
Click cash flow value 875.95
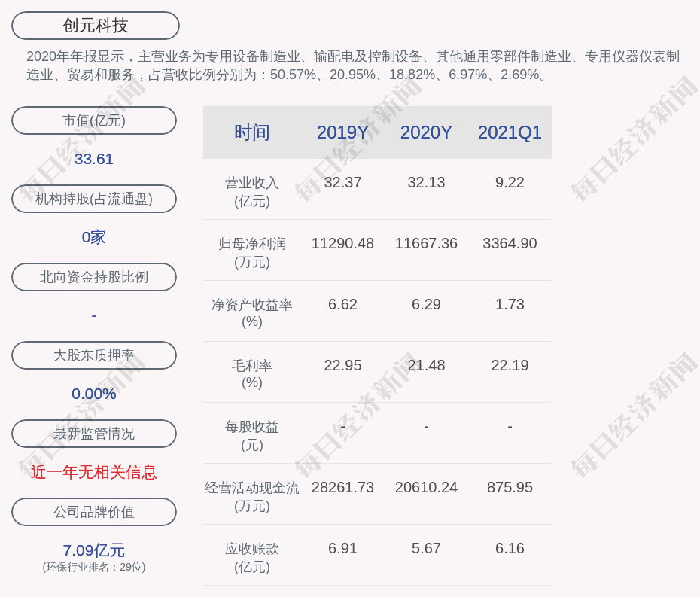(510, 487)
